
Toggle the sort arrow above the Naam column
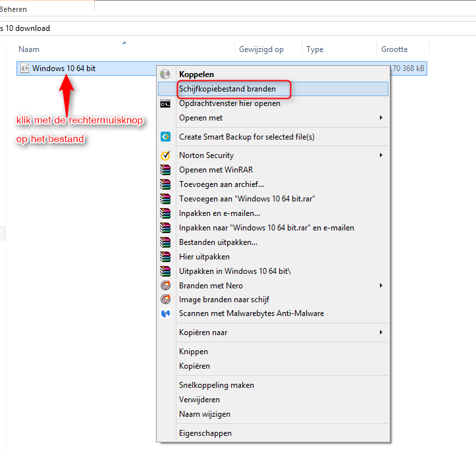124,43
